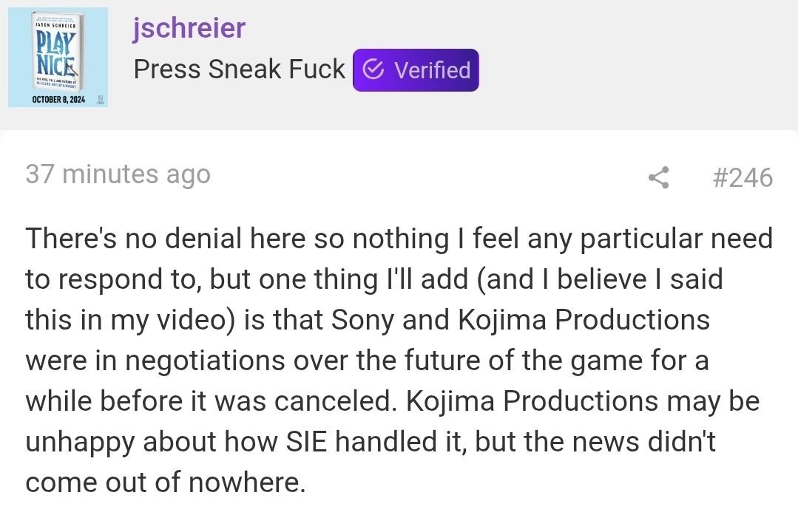The width and height of the screenshot is (798, 532).
Task: Open jschreier's Play Nice avatar image
Action: point(58,57)
